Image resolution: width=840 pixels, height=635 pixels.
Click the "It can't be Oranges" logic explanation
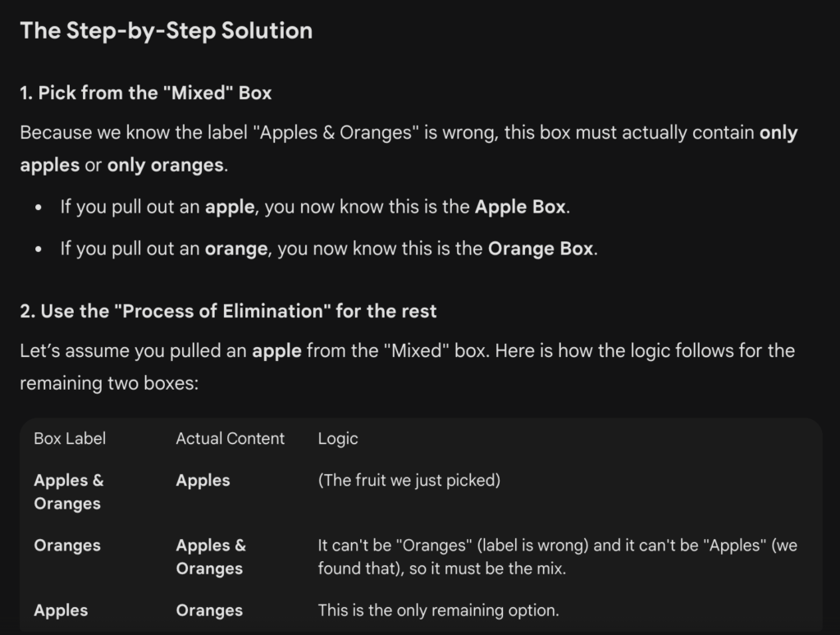click(x=557, y=556)
